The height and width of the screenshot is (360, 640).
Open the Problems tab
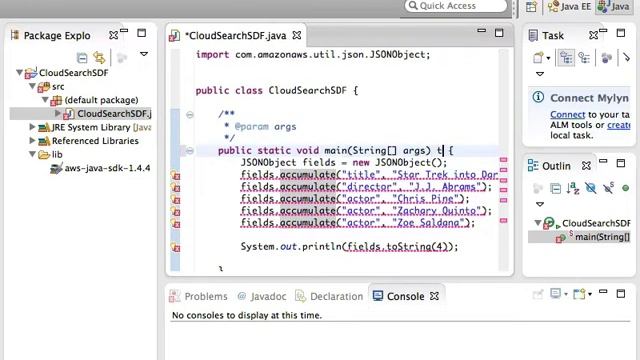(x=198, y=296)
